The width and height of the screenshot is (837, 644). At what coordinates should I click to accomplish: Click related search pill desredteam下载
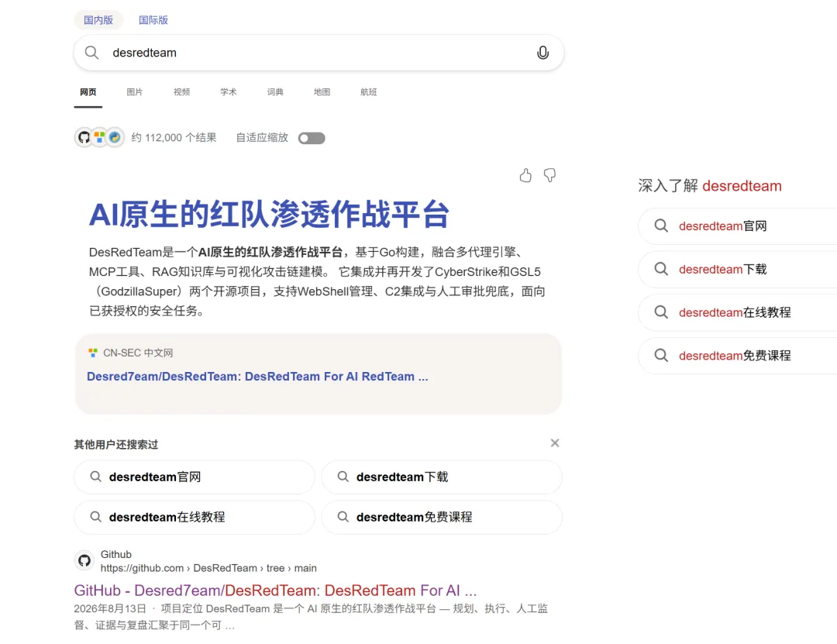[442, 477]
